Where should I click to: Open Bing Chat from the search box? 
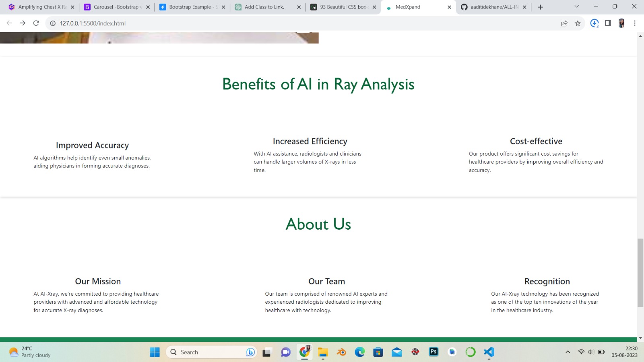pos(250,352)
